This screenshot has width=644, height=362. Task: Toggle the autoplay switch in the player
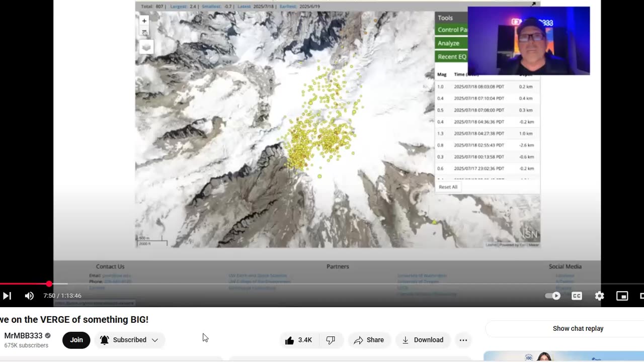tap(553, 296)
